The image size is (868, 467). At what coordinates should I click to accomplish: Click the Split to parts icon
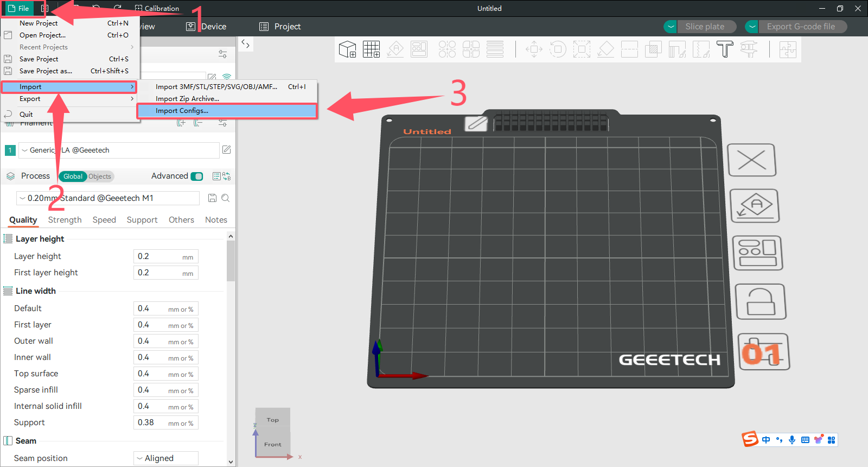pos(471,49)
